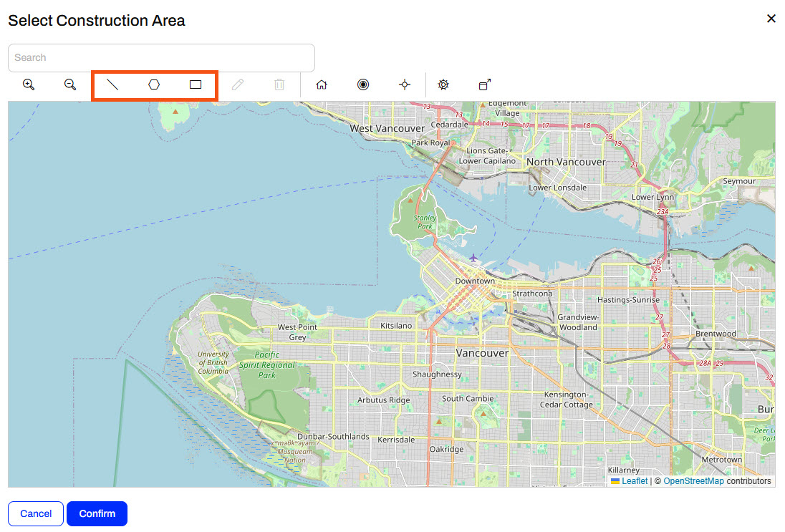This screenshot has width=785, height=532.
Task: Click the concentric circles target icon
Action: tap(363, 84)
